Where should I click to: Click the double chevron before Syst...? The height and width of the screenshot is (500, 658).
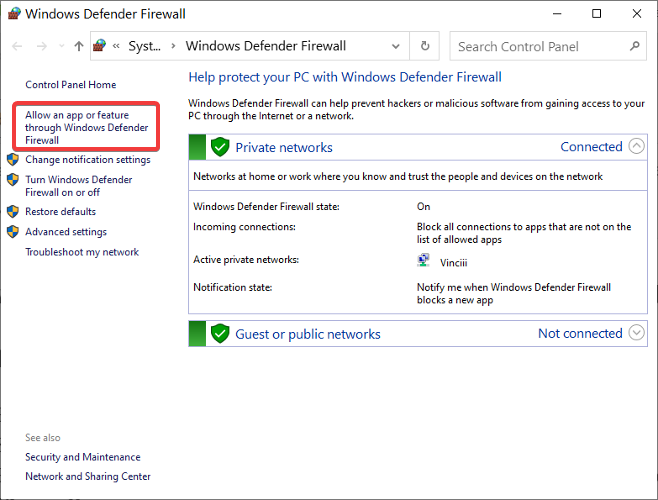[117, 46]
